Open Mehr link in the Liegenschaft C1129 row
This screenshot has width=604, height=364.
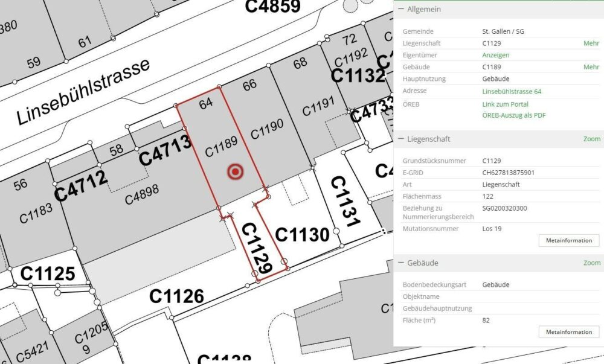(591, 43)
